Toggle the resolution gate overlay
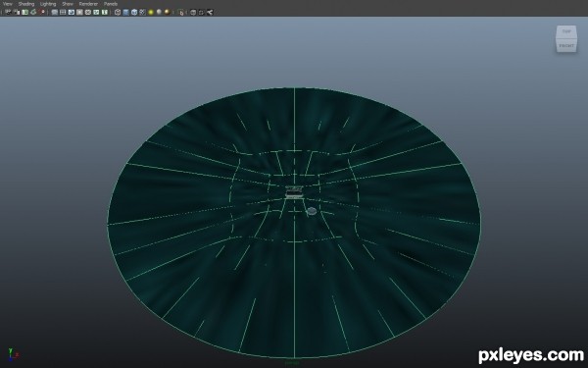588x368 pixels. pyautogui.click(x=72, y=12)
